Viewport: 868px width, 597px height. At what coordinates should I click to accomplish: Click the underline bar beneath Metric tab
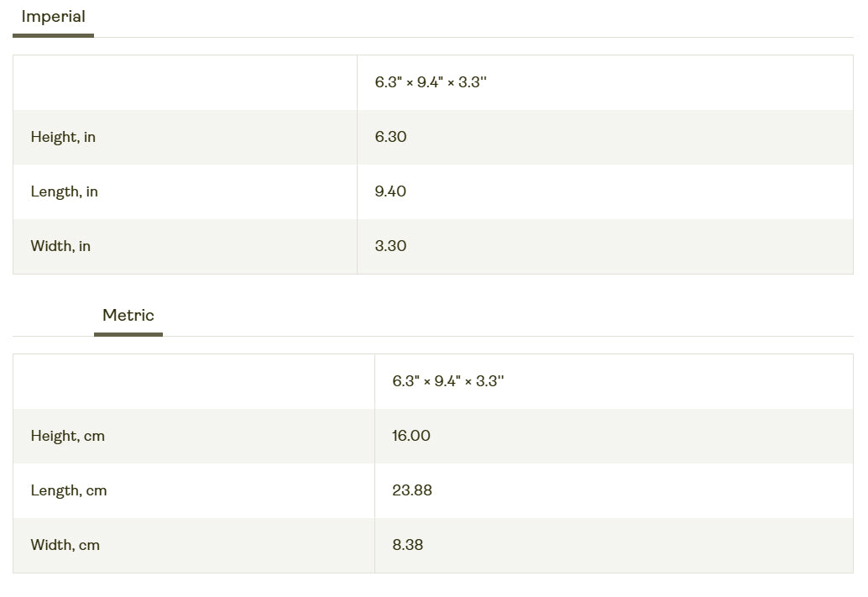pyautogui.click(x=128, y=334)
